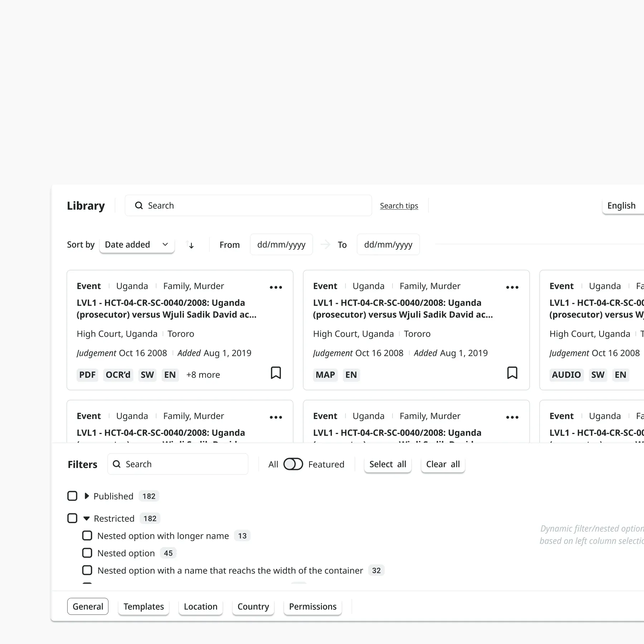Open the Date added sort dropdown
644x644 pixels.
137,245
